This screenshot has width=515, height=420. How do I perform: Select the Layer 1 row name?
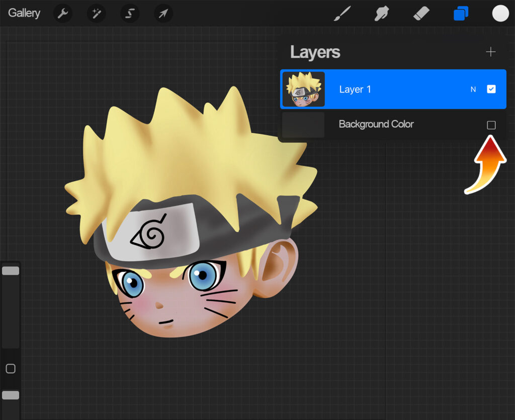355,89
